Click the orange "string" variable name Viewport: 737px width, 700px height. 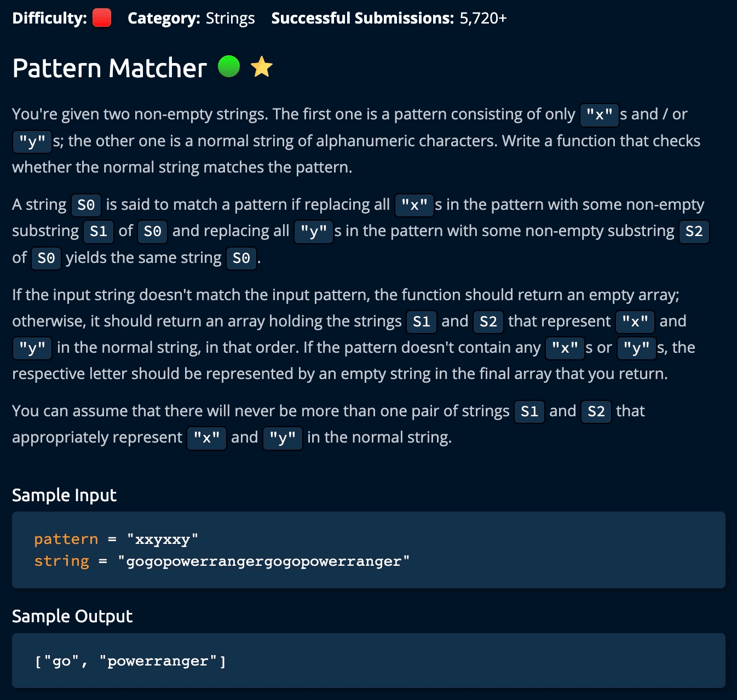[61, 561]
